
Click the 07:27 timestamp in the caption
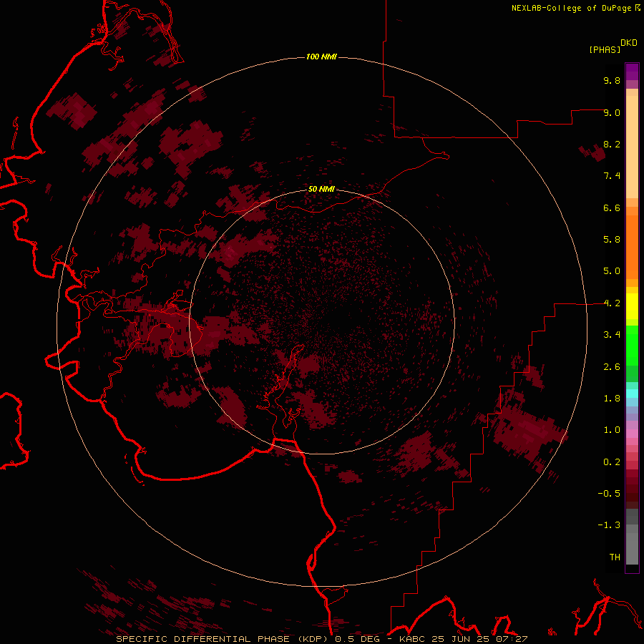tap(512, 639)
